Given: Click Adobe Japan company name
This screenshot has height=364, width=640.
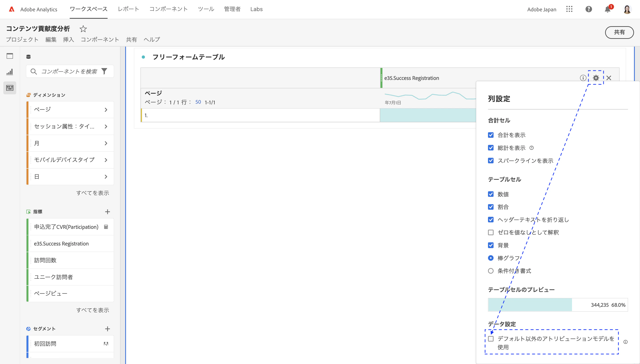Looking at the screenshot, I should pos(542,10).
